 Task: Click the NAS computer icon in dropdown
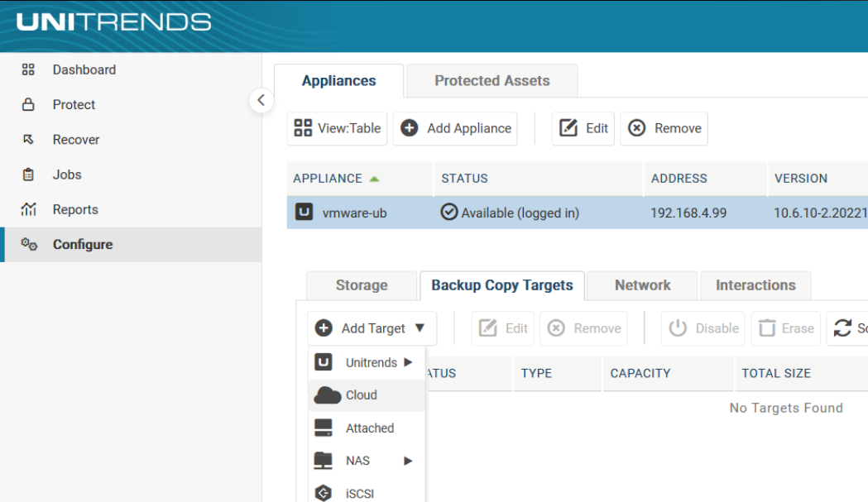coord(324,461)
